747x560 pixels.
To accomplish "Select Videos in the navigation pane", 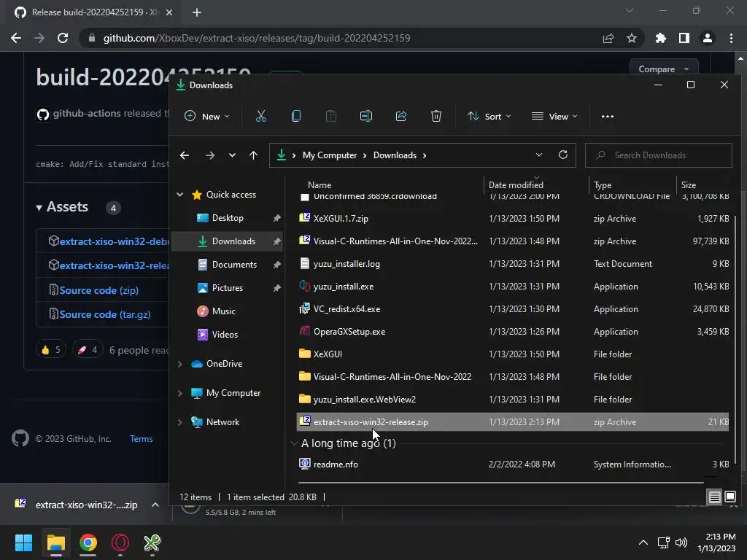I will [225, 335].
